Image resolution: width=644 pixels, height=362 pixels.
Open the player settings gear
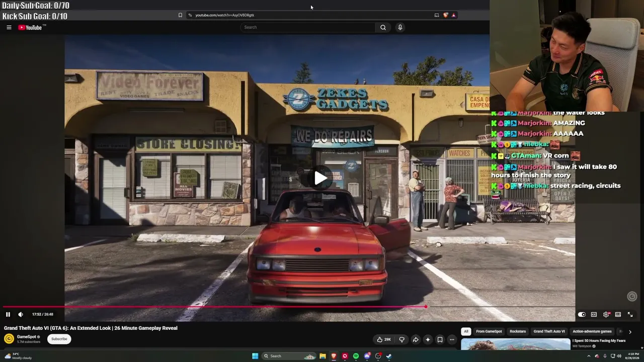coord(606,314)
